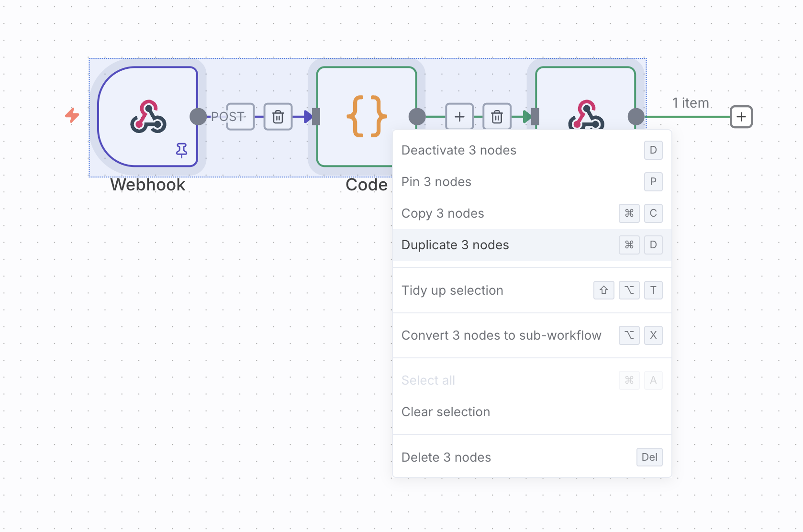This screenshot has height=532, width=803.
Task: Convert 3 nodes to sub-workflow
Action: (501, 335)
